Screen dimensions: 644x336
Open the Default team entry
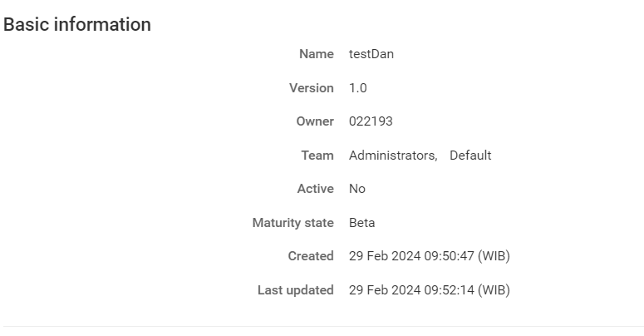tap(470, 156)
